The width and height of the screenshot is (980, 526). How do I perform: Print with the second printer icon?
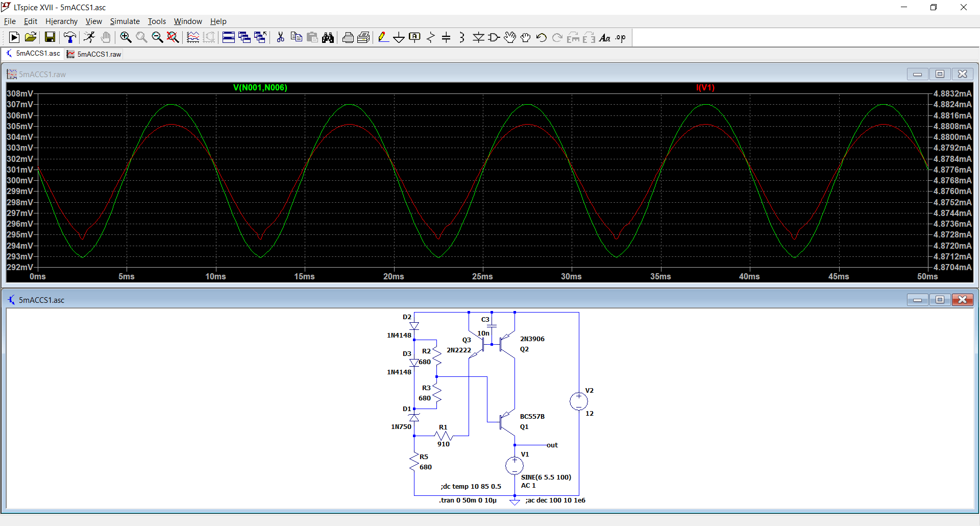coord(363,37)
